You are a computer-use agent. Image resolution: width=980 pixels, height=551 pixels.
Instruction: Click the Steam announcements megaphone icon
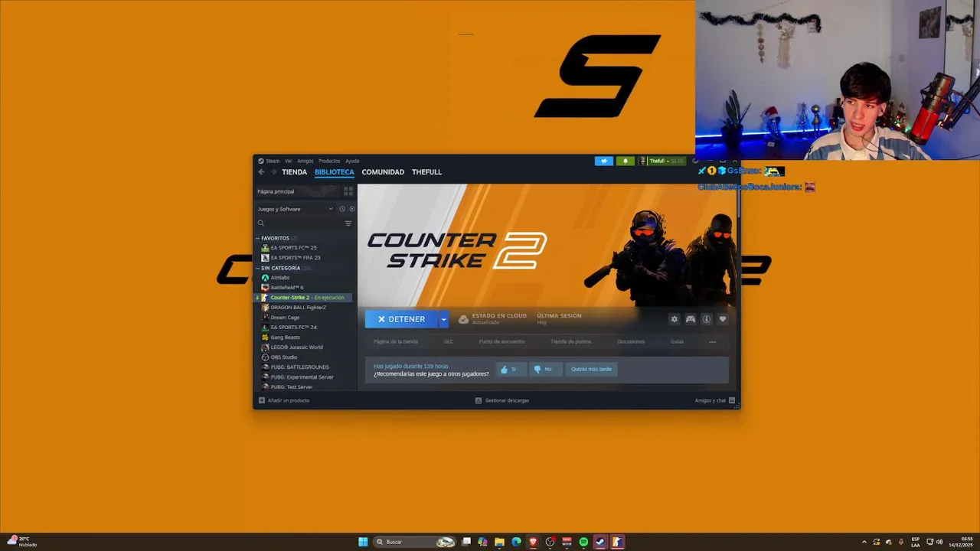(604, 161)
